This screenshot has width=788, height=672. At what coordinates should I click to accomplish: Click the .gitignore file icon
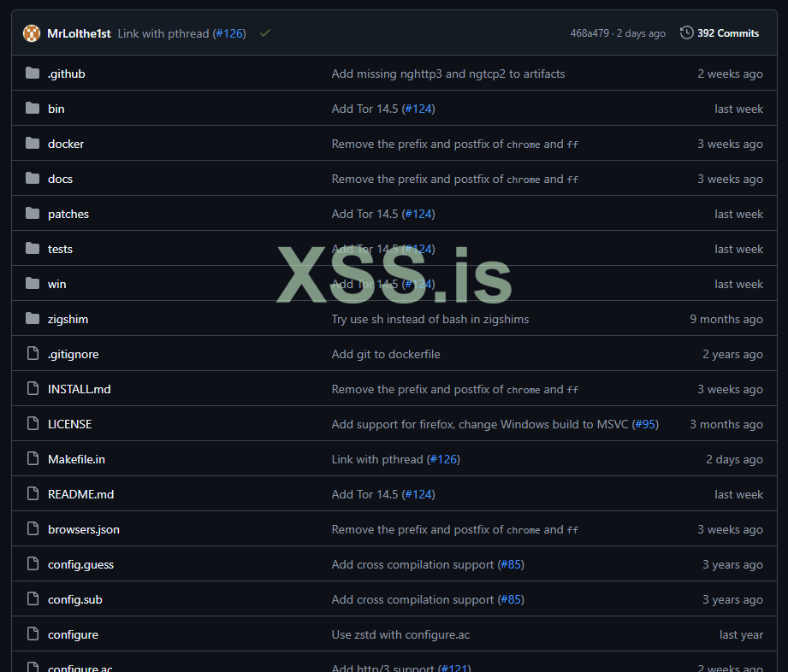tap(33, 354)
